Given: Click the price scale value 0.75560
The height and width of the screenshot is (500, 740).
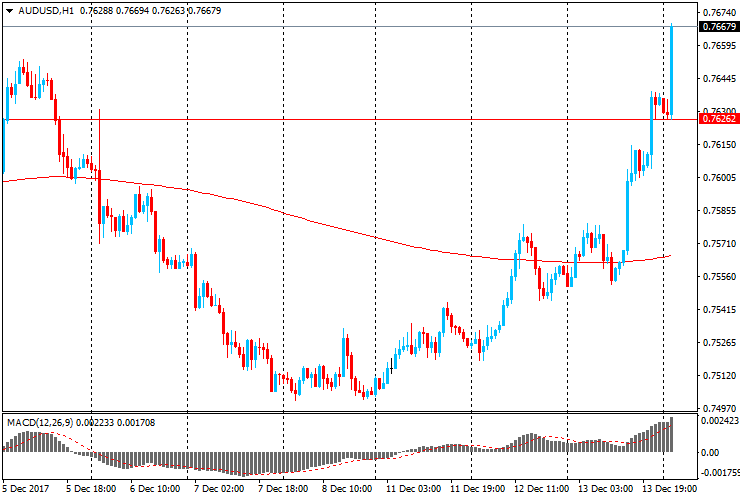Looking at the screenshot, I should [x=719, y=277].
